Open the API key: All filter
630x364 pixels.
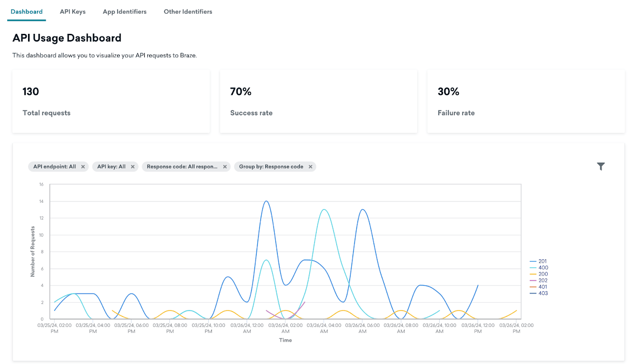111,167
